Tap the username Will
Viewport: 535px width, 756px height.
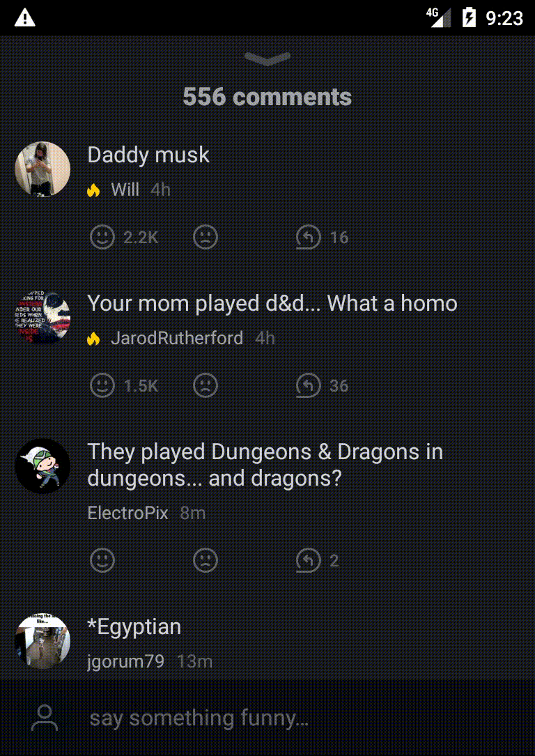click(125, 190)
